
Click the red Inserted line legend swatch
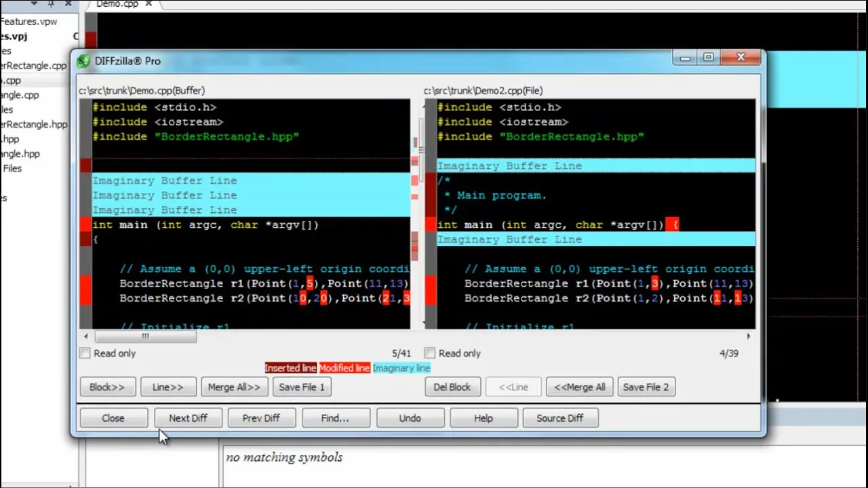click(290, 368)
